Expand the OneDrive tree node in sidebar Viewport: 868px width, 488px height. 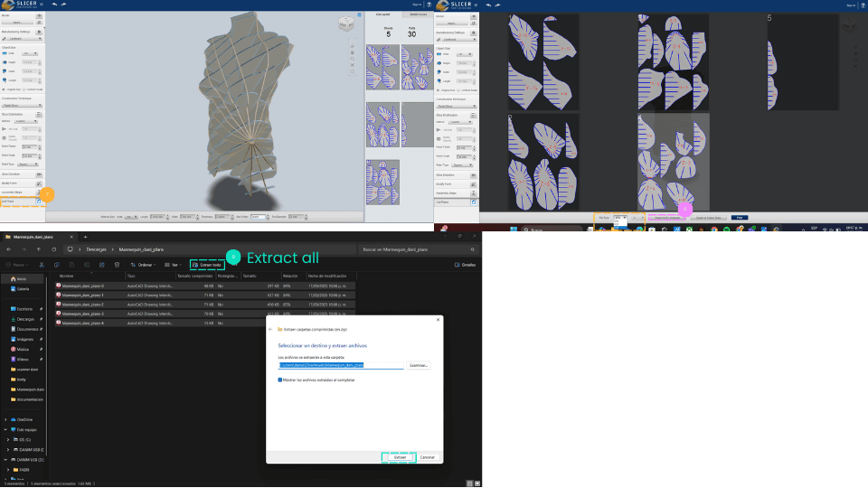[x=7, y=419]
